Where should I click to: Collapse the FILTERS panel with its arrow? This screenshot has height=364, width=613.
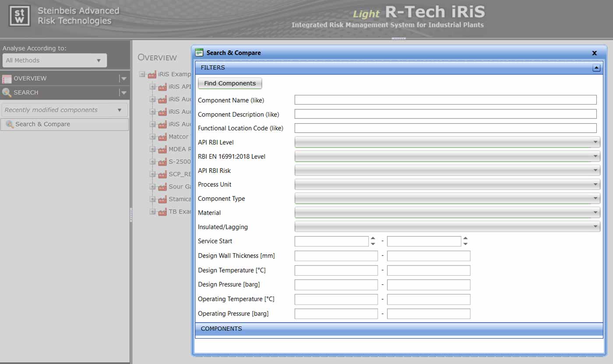tap(596, 68)
